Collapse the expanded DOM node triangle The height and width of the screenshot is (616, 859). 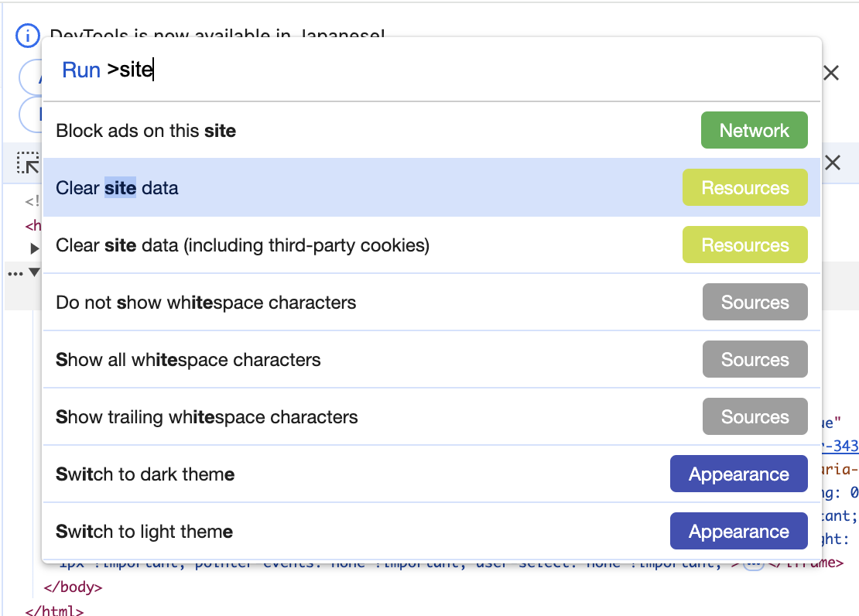(35, 272)
